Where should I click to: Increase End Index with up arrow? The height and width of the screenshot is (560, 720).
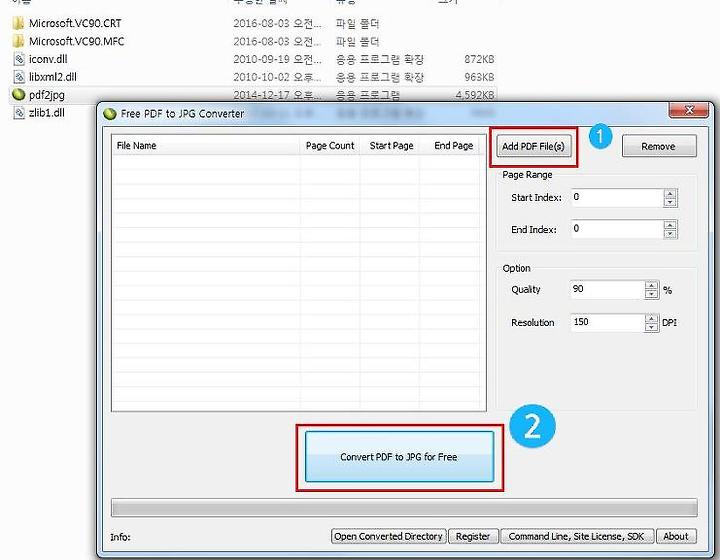[x=670, y=225]
